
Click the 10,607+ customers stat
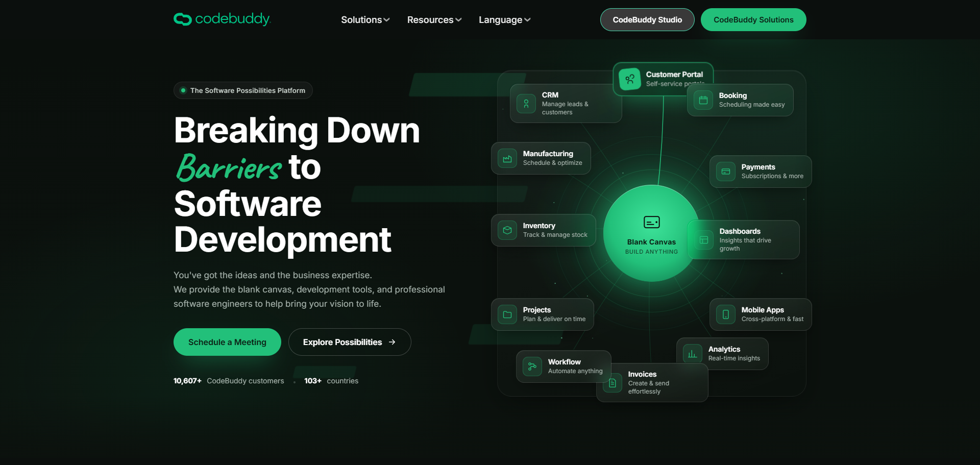(x=229, y=381)
